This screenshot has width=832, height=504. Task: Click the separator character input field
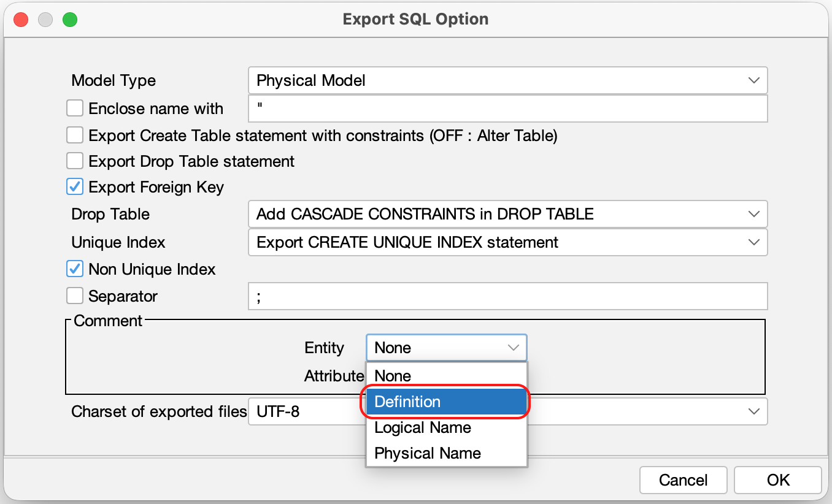[507, 296]
